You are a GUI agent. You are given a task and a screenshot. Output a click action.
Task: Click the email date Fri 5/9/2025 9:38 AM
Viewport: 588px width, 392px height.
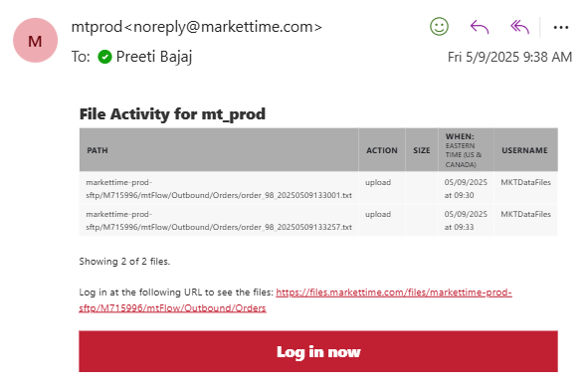click(x=509, y=57)
